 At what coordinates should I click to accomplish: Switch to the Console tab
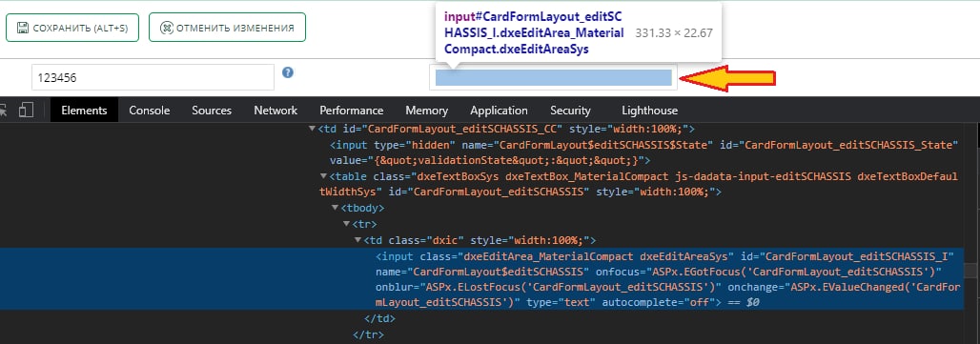[150, 111]
